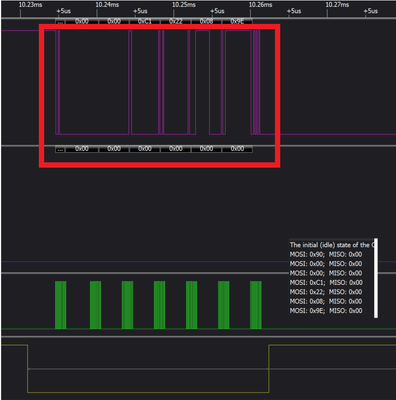
Task: Click the 10.24ms timeline marker
Action: coord(107,5)
